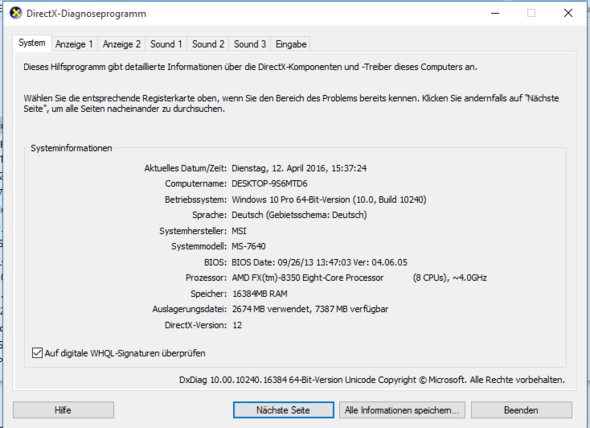Click the BIOS Date version value
Screen dimensions: 590x428
click(319, 262)
